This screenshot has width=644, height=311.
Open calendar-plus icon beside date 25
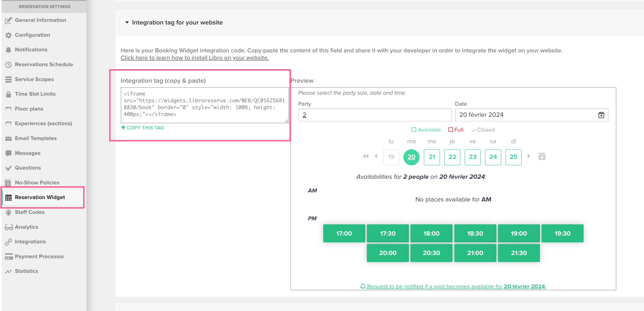pos(542,157)
